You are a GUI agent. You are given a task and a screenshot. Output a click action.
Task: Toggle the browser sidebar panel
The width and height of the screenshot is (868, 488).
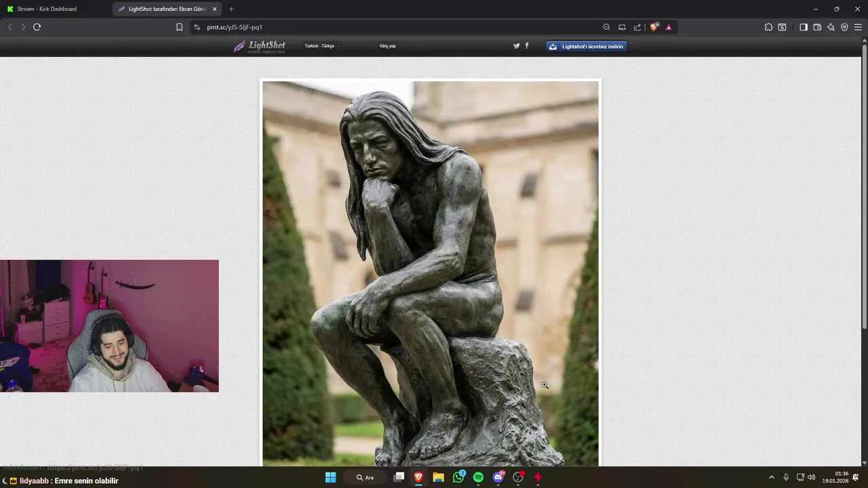point(804,27)
